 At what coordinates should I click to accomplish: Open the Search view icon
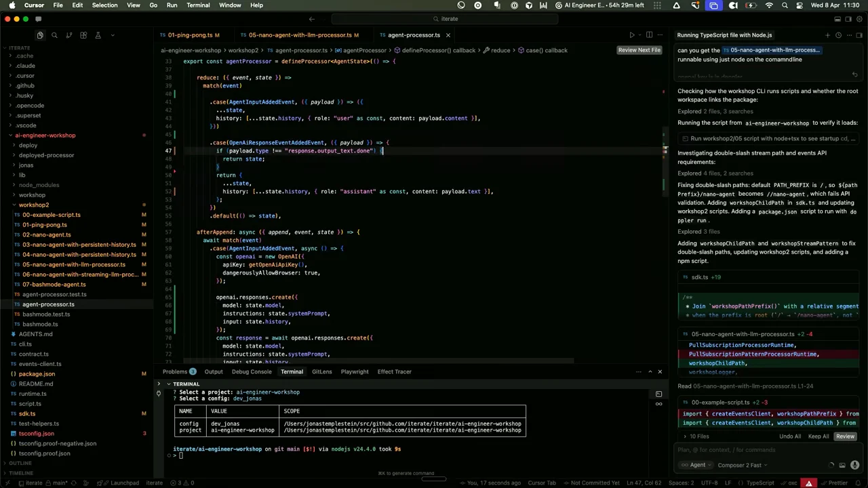coord(54,35)
